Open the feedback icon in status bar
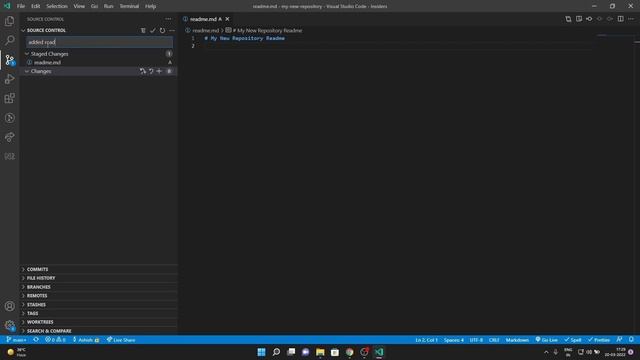Viewport: 640px width, 360px height. click(x=619, y=340)
